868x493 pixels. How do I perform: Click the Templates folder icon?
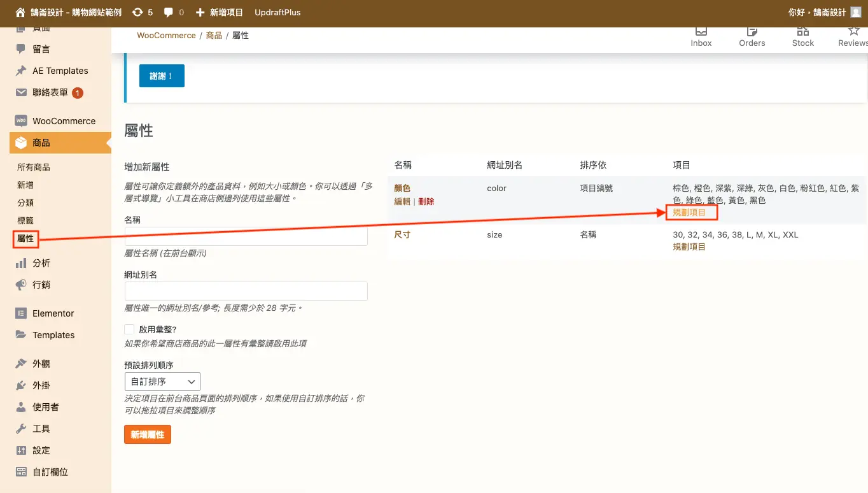point(21,335)
